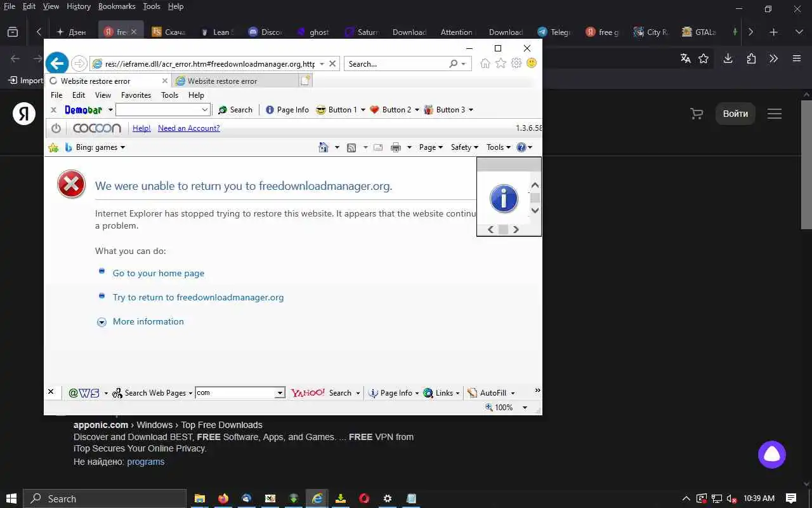Click the blue info icon in side pane
This screenshot has width=812, height=508.
(x=504, y=199)
